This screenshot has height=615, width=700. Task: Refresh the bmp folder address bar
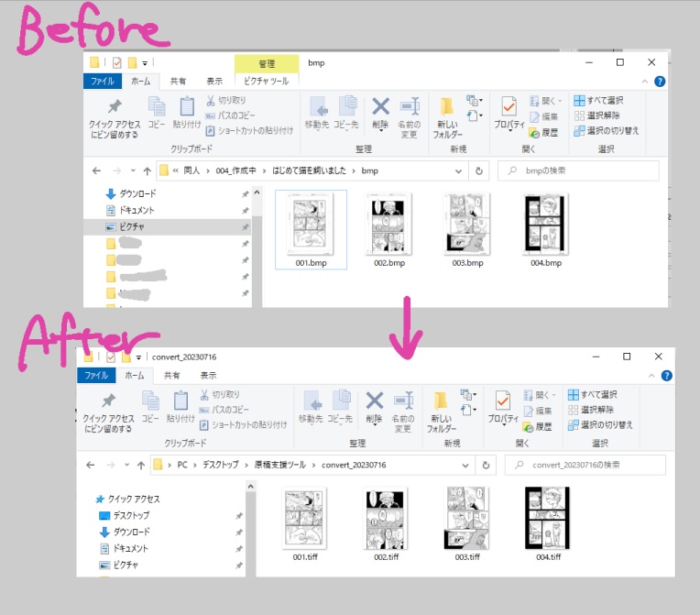click(x=479, y=170)
